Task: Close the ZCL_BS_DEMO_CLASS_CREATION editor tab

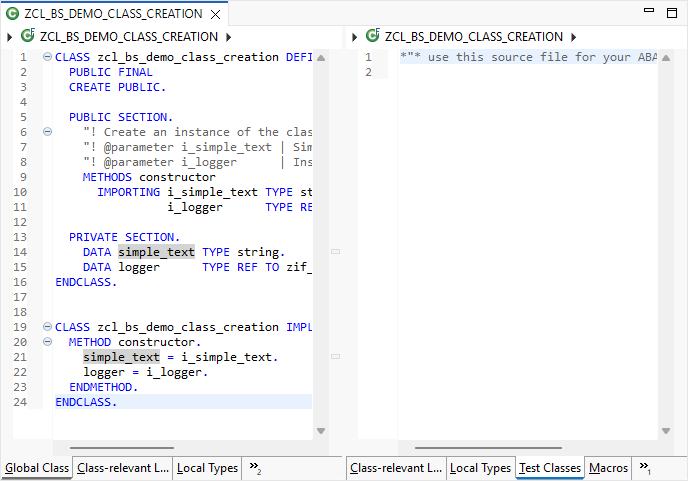Action: click(216, 14)
